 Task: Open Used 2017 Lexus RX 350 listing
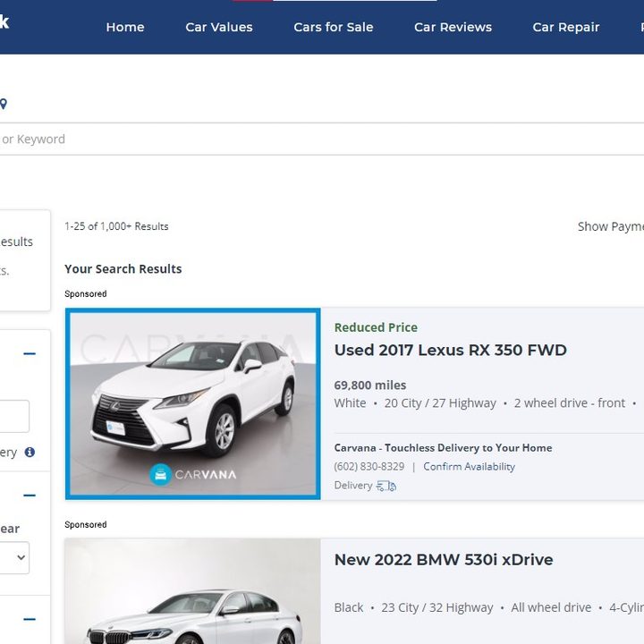[x=450, y=350]
